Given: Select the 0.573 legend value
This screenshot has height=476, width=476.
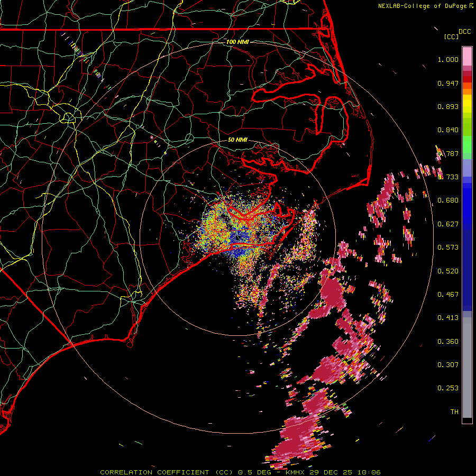Looking at the screenshot, I should click(448, 248).
